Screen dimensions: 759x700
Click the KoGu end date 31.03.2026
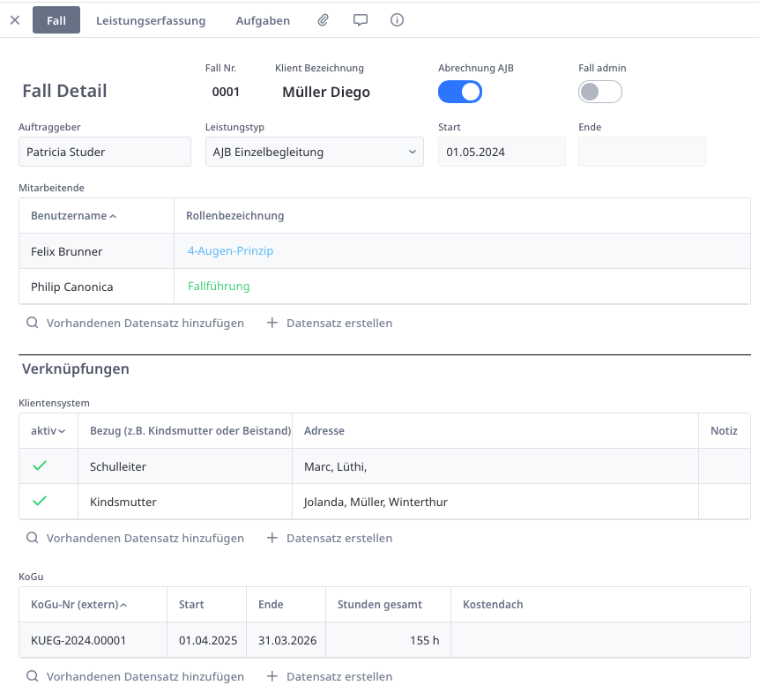[286, 640]
